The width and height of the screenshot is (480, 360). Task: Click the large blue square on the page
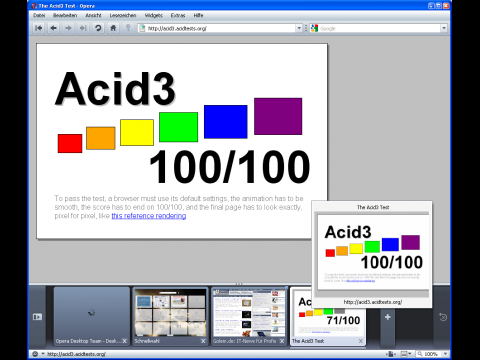(226, 122)
